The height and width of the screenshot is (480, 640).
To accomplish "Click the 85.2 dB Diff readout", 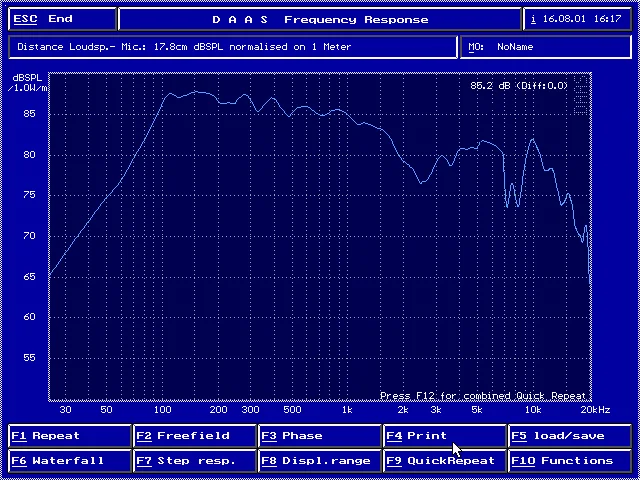I will (519, 86).
